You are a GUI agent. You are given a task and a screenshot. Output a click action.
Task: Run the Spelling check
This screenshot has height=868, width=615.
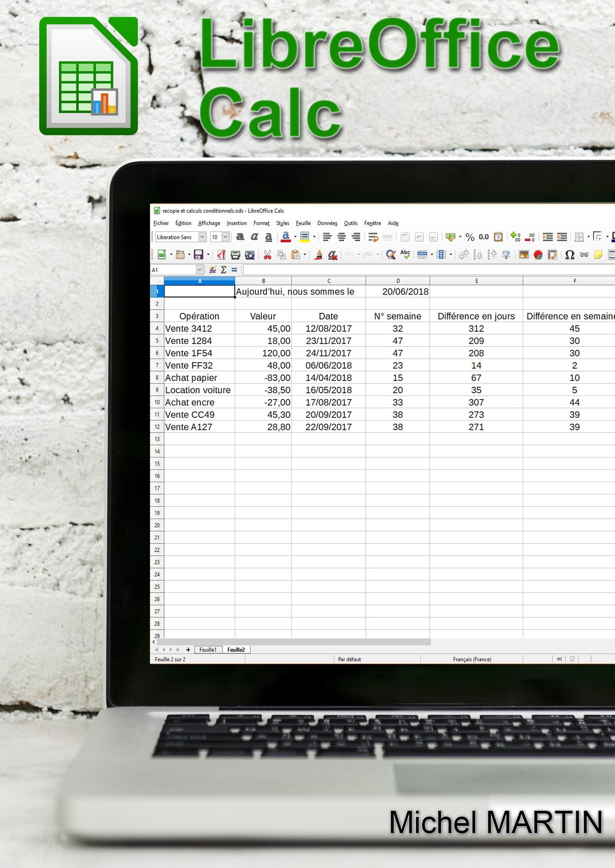coord(405,255)
